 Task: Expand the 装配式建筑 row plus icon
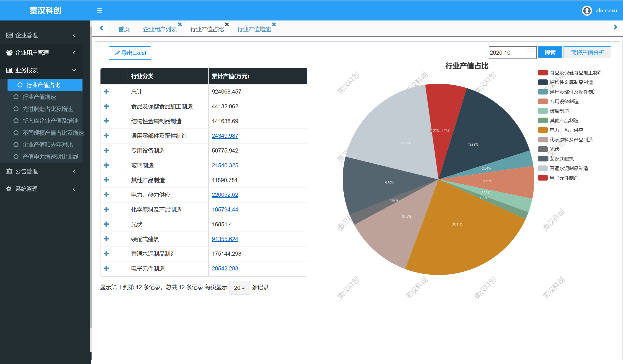[x=106, y=239]
